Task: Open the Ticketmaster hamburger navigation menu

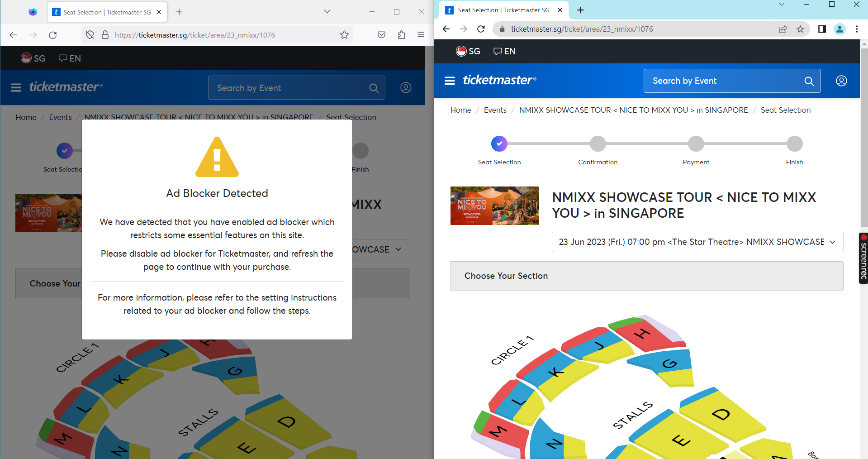Action: [450, 80]
